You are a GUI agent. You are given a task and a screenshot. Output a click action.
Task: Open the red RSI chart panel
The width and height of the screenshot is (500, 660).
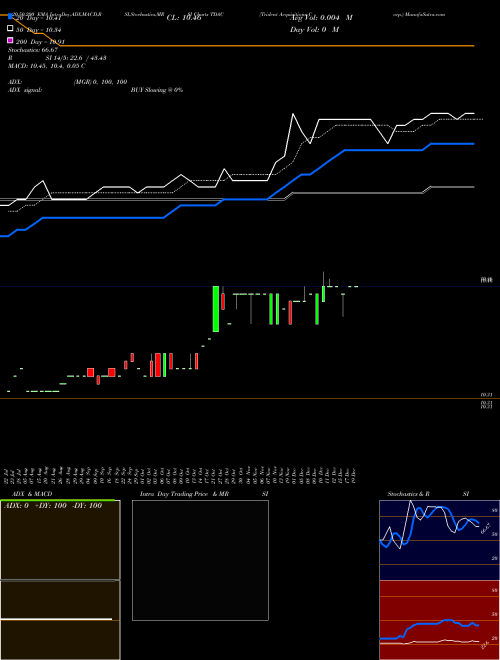(439, 620)
